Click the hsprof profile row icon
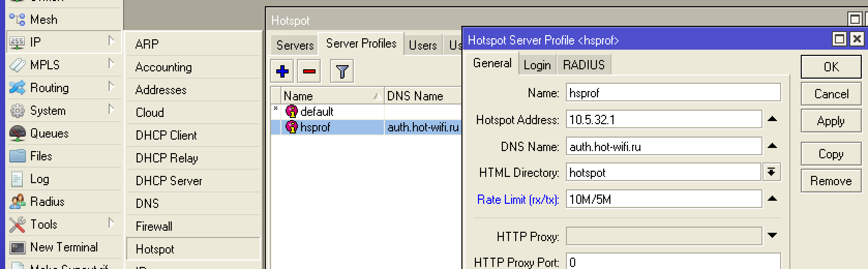This screenshot has width=868, height=269. [x=292, y=127]
